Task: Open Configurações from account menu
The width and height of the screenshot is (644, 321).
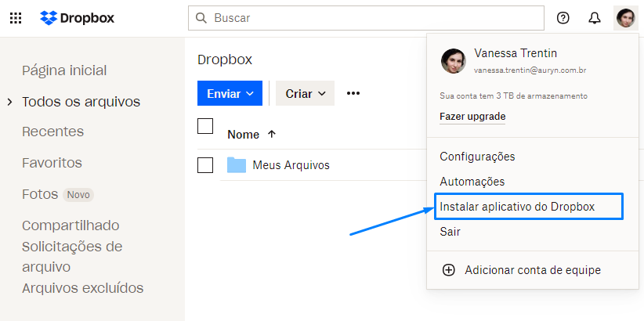Action: tap(477, 157)
